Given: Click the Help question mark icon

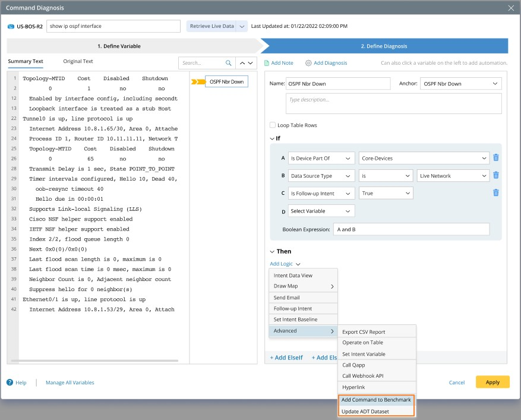Looking at the screenshot, I should pos(10,383).
